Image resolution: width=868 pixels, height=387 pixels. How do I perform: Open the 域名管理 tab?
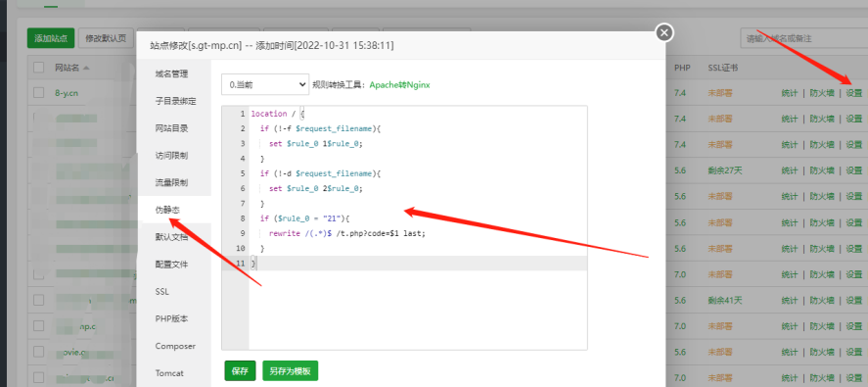(171, 73)
